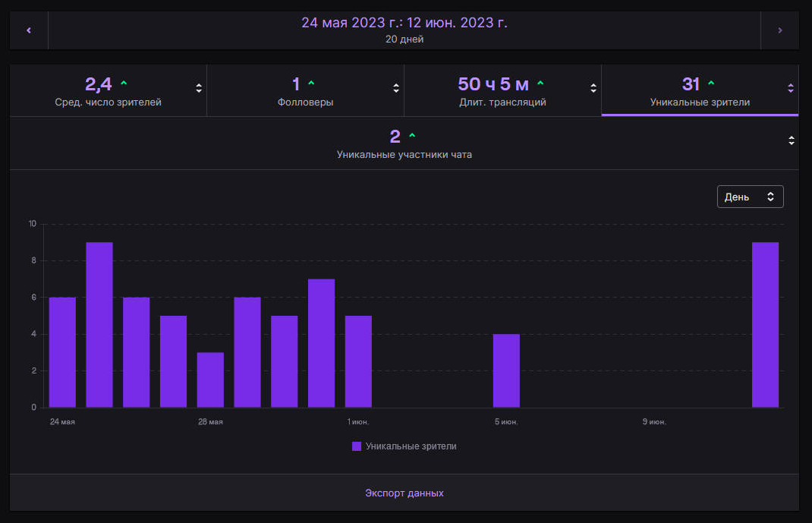Select the Уникальные участники чата metric tab
Viewport: 812px width, 523px height.
coord(404,143)
